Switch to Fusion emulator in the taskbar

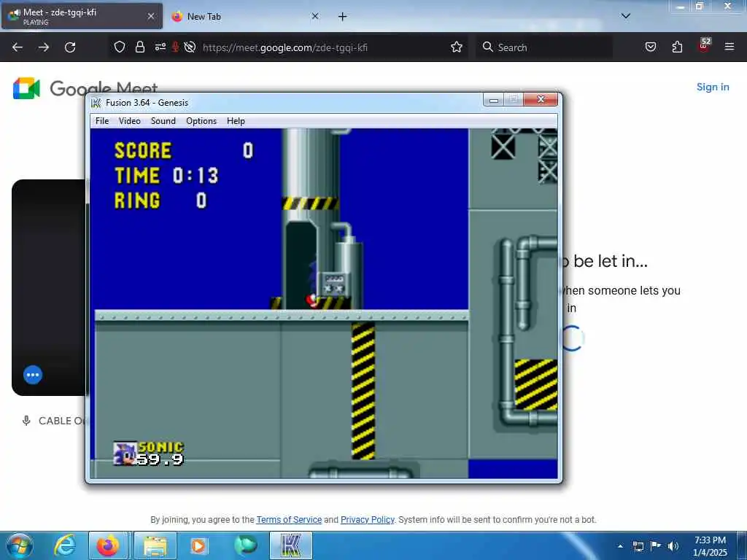(291, 545)
